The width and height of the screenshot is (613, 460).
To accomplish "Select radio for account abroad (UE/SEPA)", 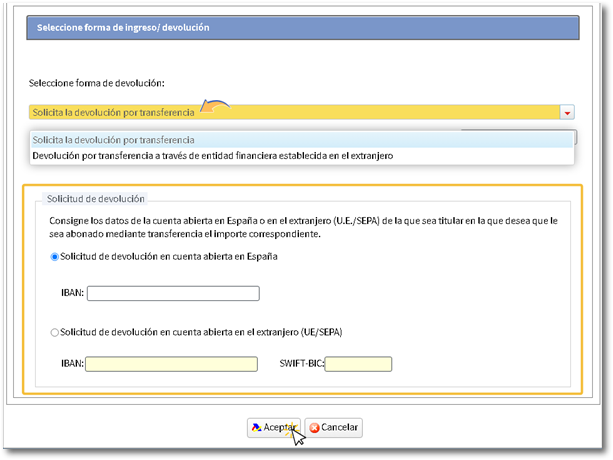I will [x=55, y=332].
